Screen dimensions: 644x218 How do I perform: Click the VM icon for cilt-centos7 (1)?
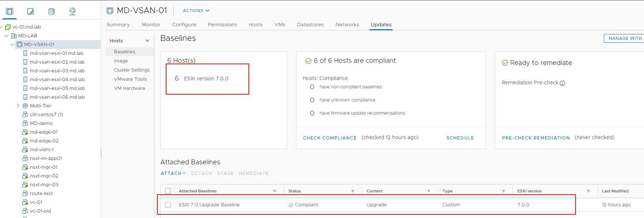click(25, 115)
